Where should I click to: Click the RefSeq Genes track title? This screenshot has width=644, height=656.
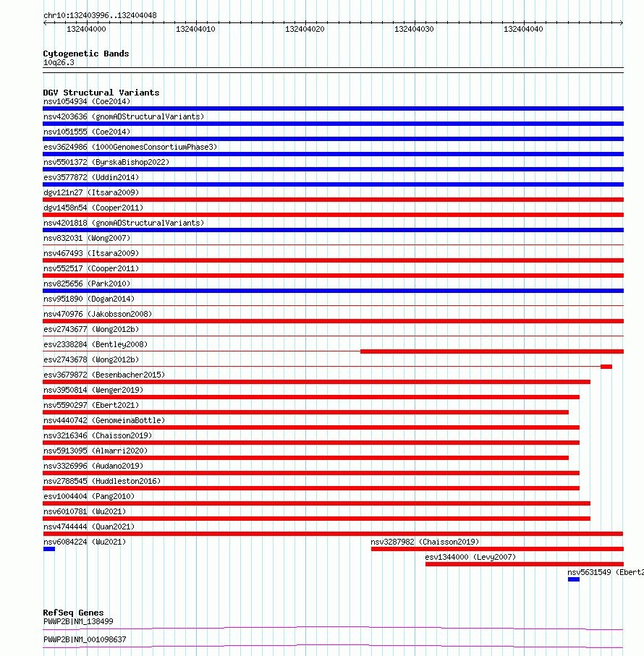coord(73,613)
